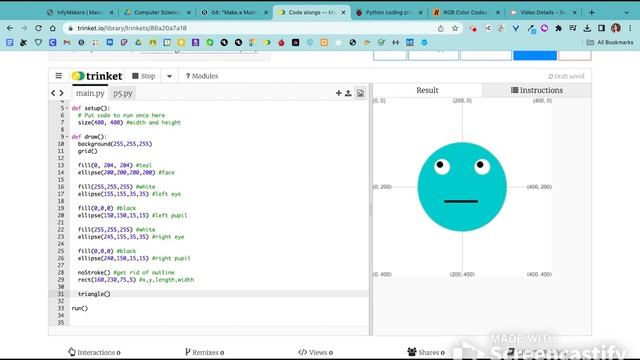The height and width of the screenshot is (360, 640).
Task: Click the right pupil ellipse line
Action: point(134,258)
